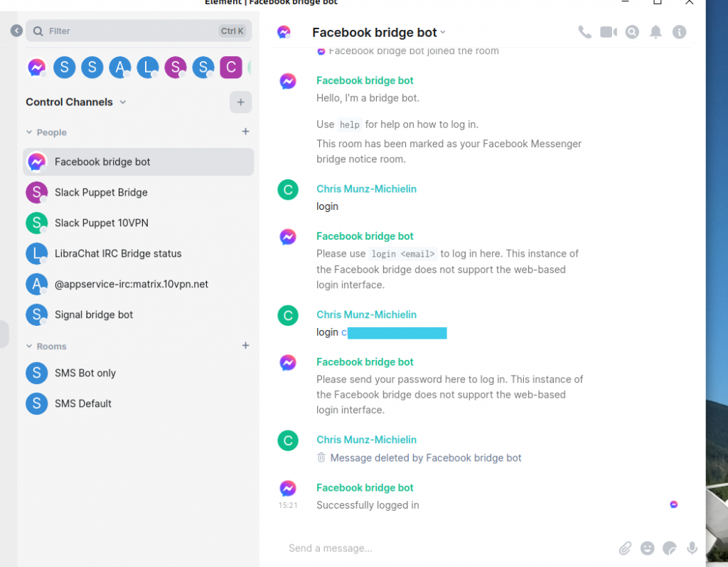Click 'Message deleted by Facebook bridge bot' text
728x567 pixels.
[x=426, y=458]
